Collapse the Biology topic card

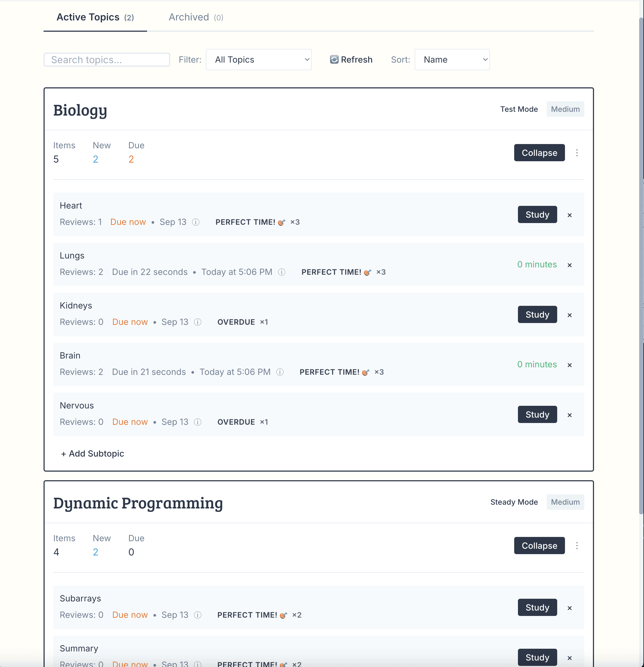[539, 153]
